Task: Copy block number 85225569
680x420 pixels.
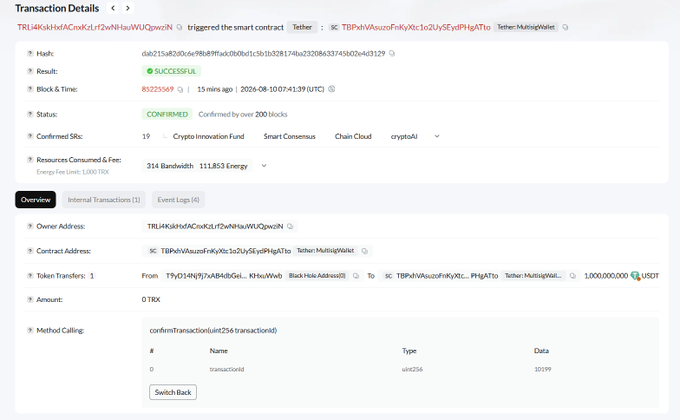Action: pyautogui.click(x=180, y=89)
